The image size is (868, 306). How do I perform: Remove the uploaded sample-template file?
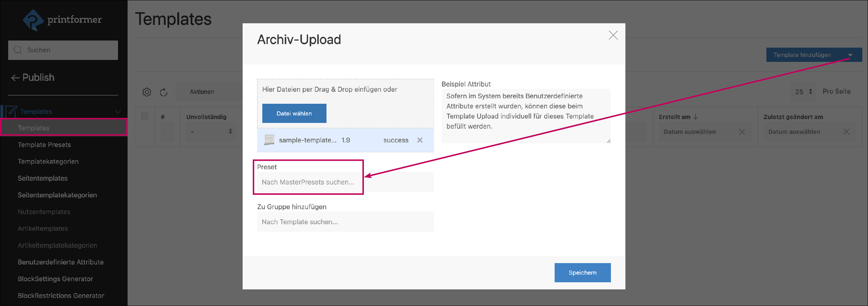420,140
